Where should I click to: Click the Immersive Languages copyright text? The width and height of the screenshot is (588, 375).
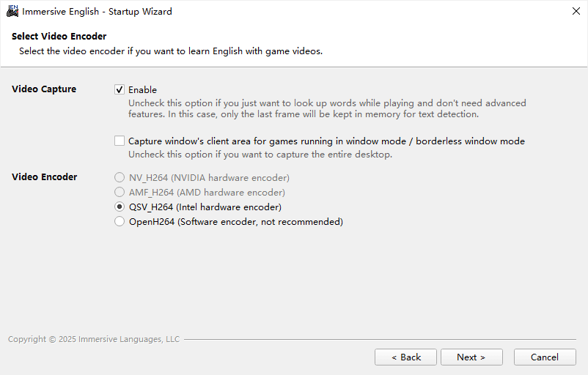(94, 339)
